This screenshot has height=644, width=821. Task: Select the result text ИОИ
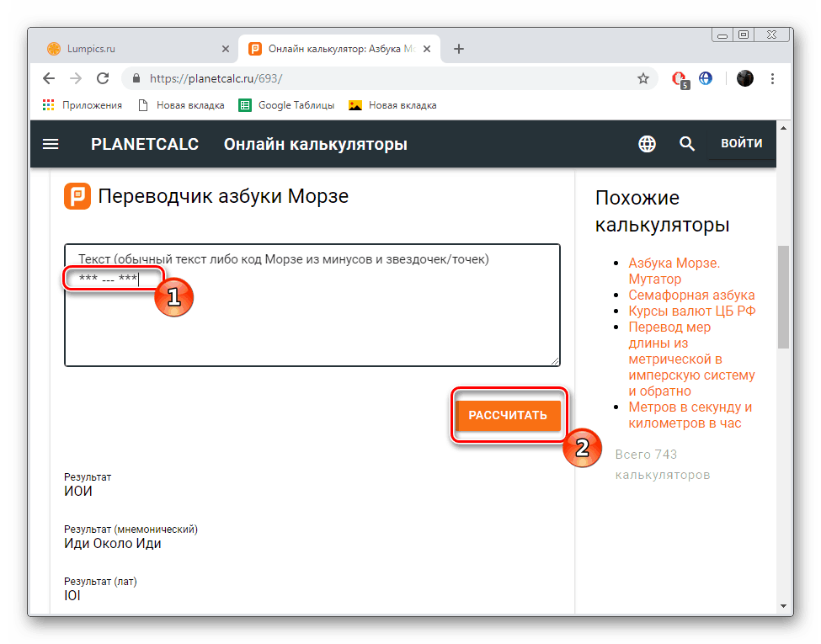78,491
